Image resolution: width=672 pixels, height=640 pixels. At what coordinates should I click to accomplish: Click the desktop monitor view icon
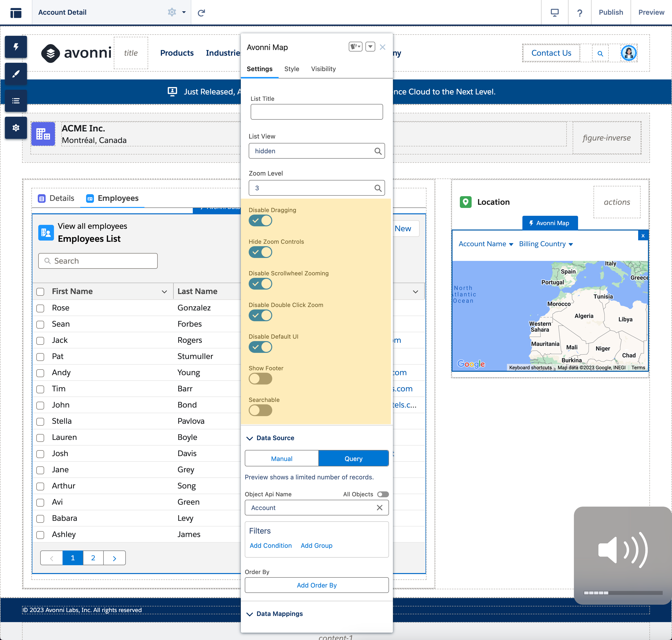(555, 13)
